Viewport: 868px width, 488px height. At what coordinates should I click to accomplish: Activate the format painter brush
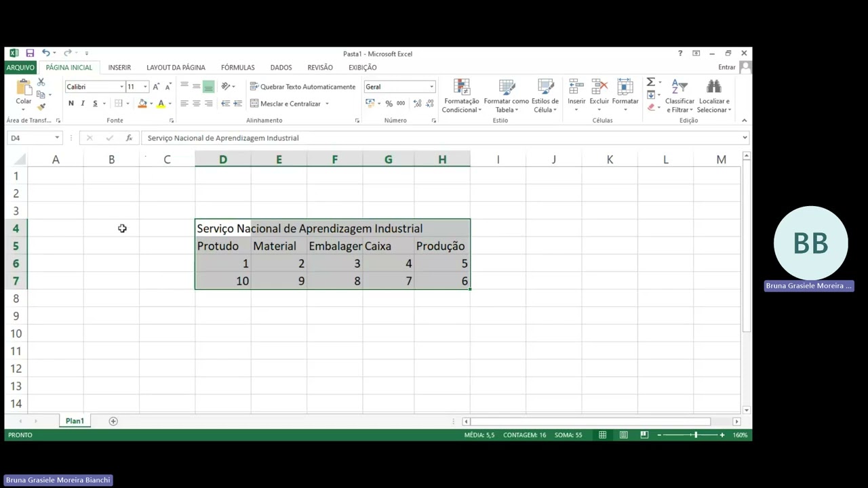coord(41,106)
